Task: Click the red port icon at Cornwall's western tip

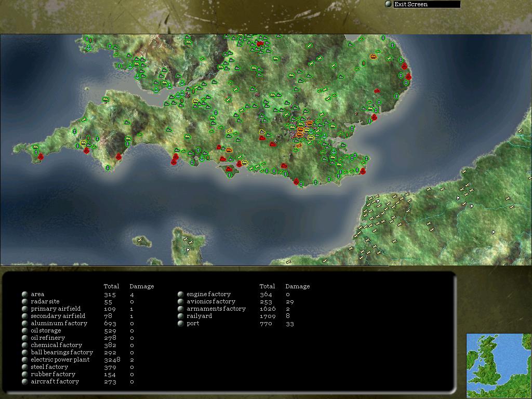Action: point(41,156)
